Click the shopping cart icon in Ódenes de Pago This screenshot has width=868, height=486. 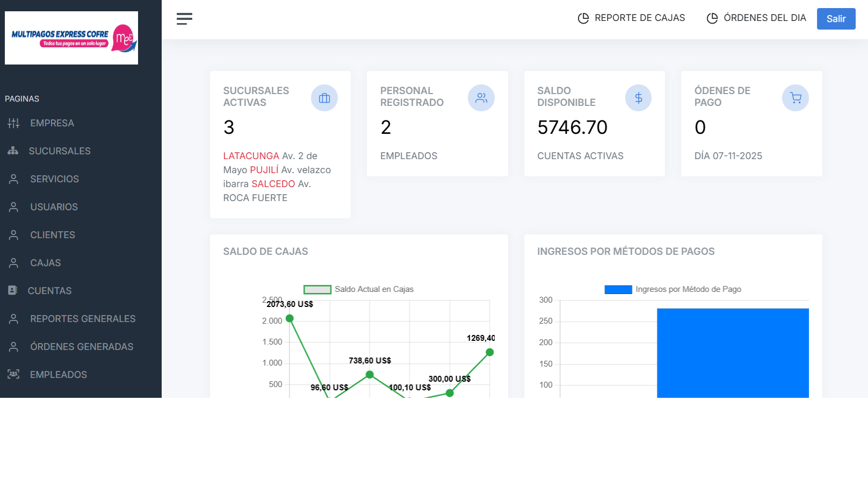point(795,98)
